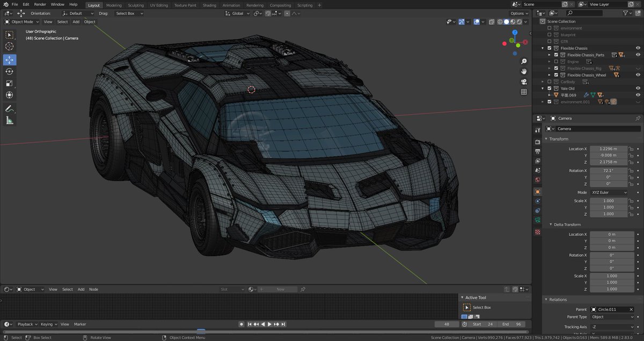Collapse the Transform panel

558,139
